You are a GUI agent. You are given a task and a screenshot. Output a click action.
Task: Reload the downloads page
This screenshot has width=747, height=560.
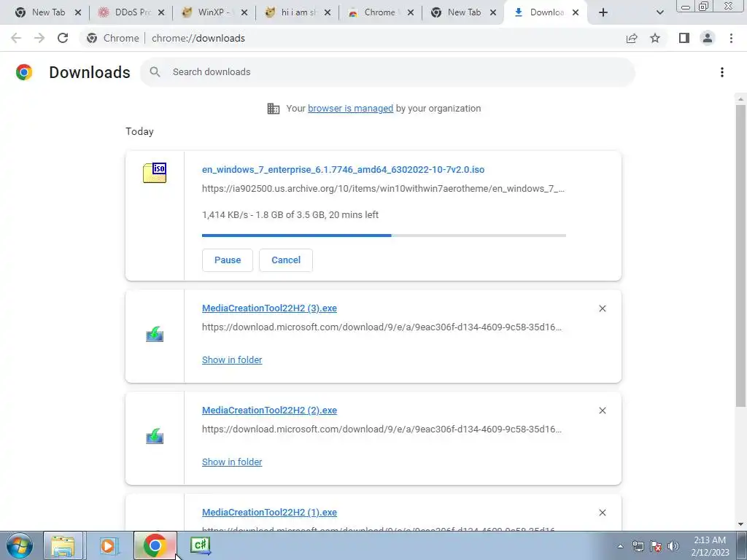(63, 38)
